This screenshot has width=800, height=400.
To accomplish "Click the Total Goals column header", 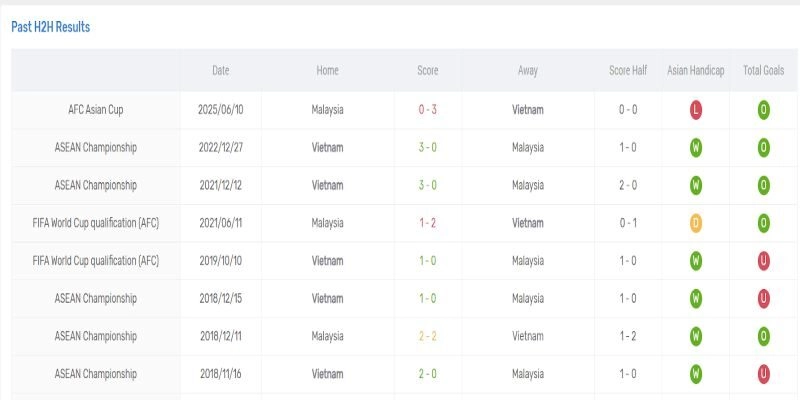I will click(x=764, y=71).
